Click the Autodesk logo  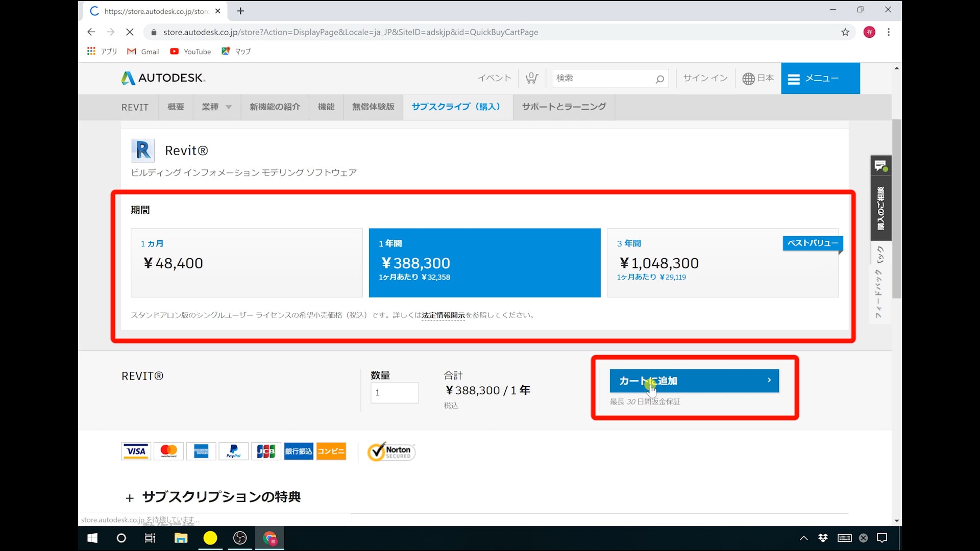tap(163, 78)
